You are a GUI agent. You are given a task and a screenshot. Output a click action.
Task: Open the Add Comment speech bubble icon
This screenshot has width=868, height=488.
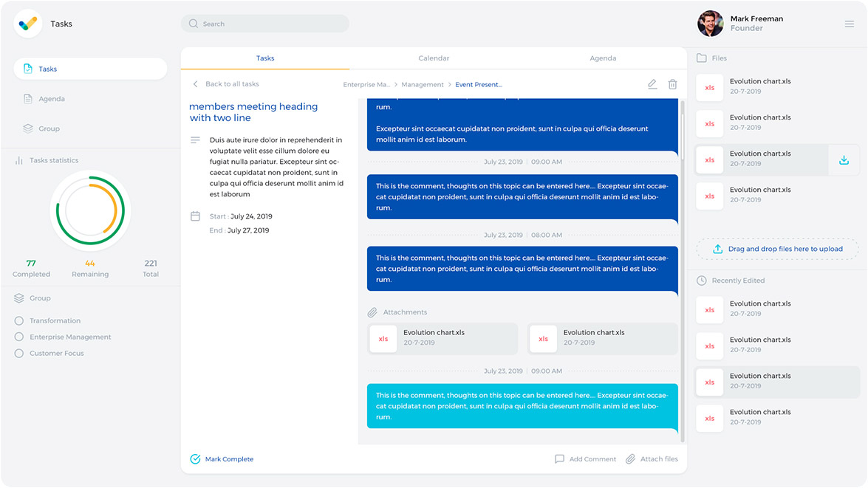(560, 458)
